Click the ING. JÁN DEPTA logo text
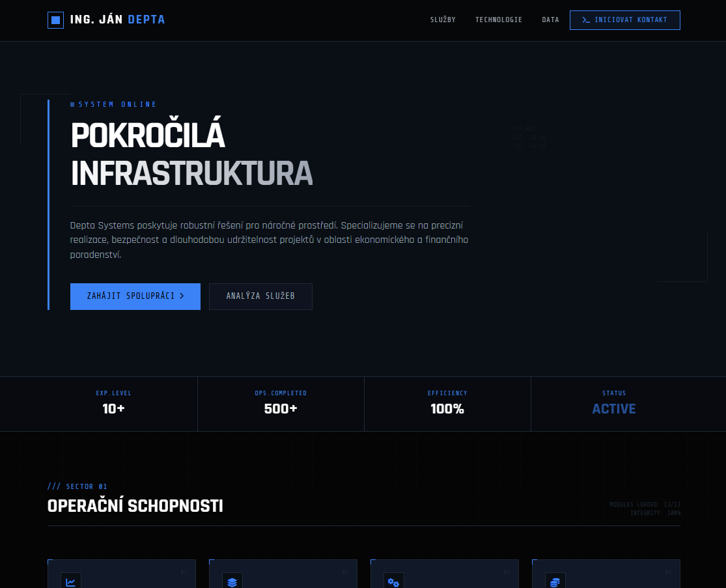This screenshot has height=588, width=726. click(x=117, y=20)
